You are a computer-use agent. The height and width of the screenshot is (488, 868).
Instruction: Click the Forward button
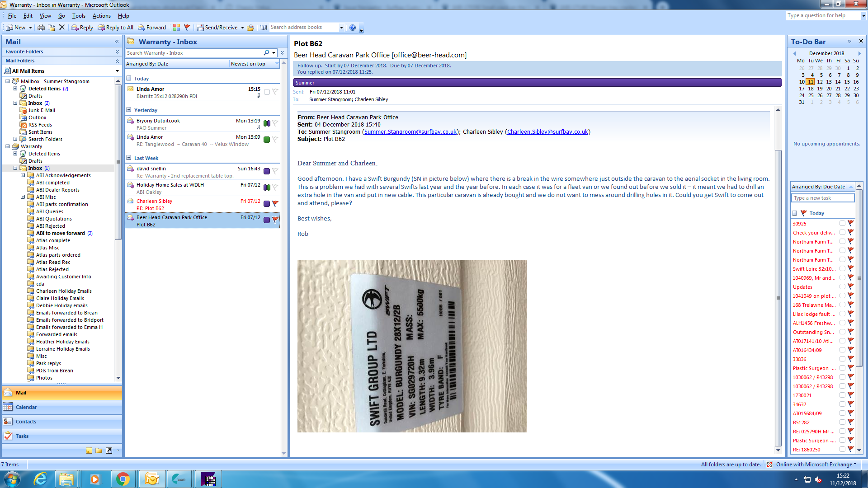(x=152, y=28)
